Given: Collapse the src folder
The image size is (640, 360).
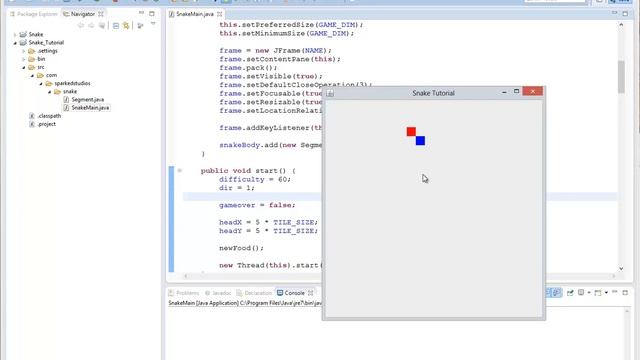Looking at the screenshot, I should coord(24,67).
